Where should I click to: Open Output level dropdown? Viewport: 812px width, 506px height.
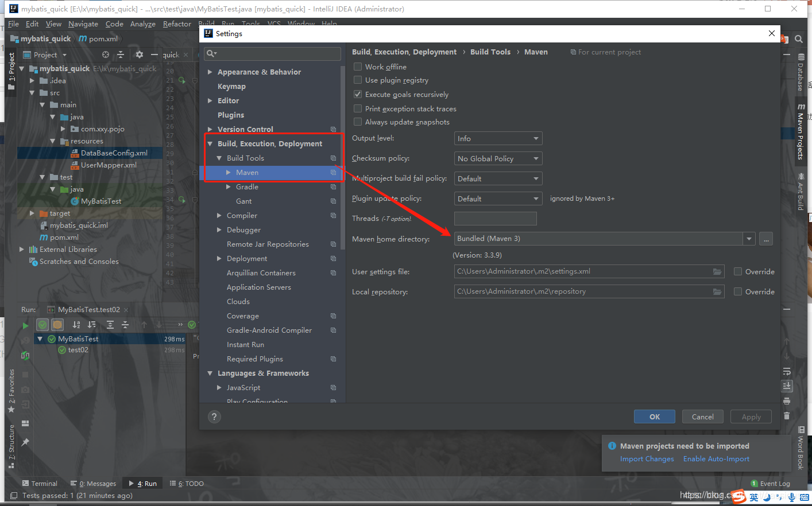(498, 138)
